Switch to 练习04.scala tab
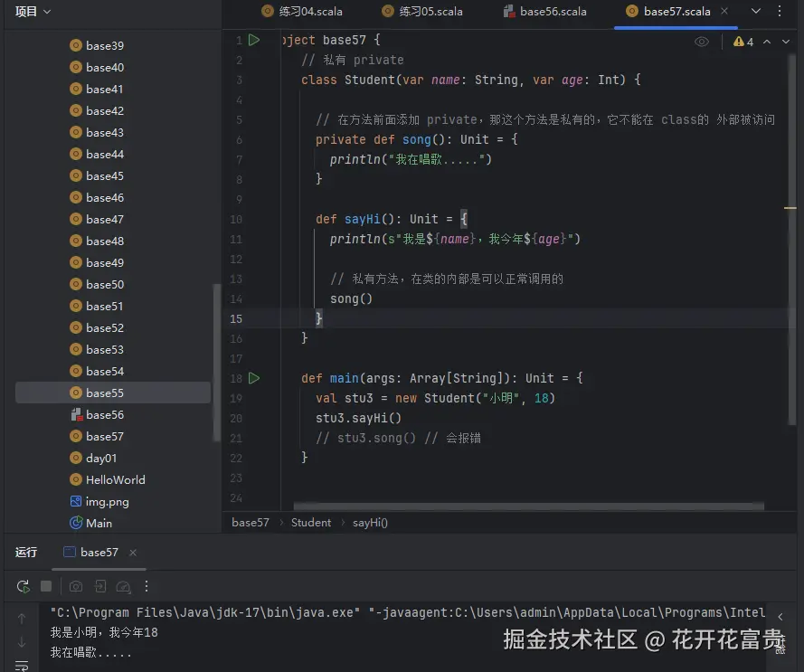The image size is (804, 672). pos(301,11)
